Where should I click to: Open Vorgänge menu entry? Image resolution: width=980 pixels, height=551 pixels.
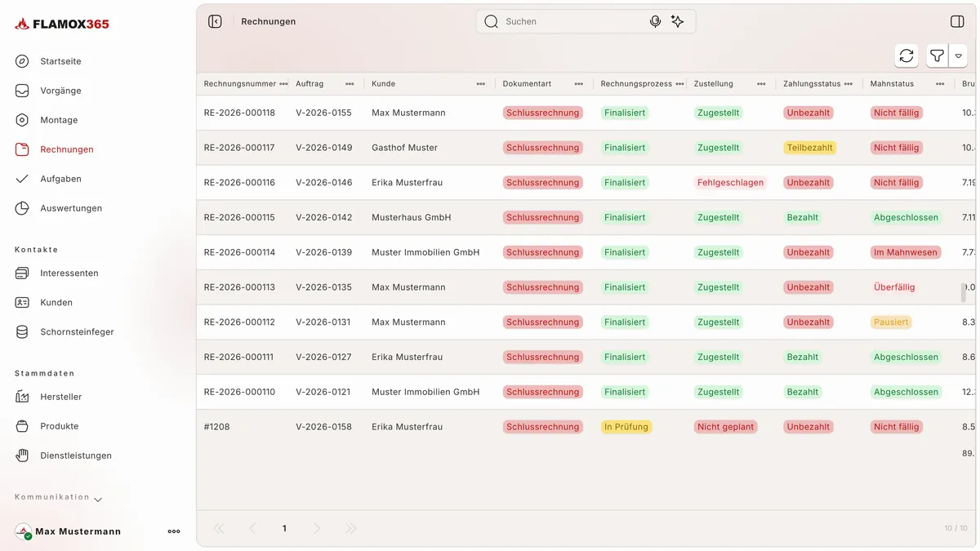pyautogui.click(x=60, y=91)
